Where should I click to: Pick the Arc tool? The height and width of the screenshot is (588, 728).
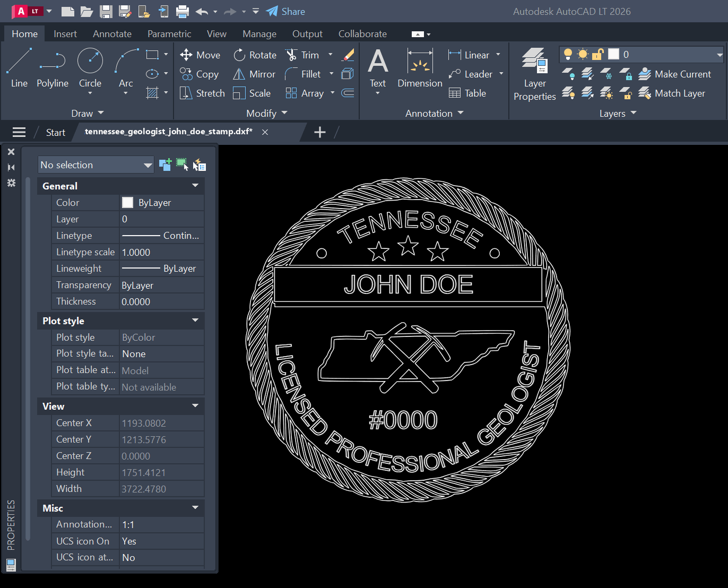tap(126, 67)
